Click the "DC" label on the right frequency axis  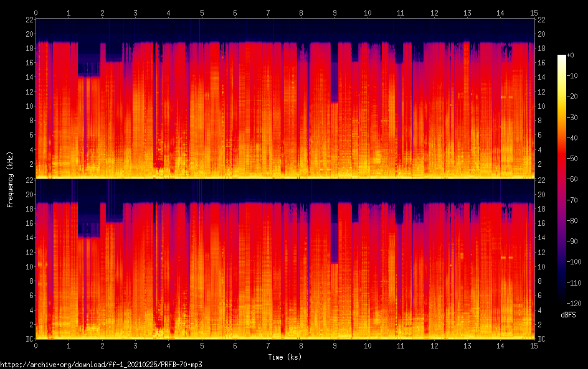pos(542,339)
